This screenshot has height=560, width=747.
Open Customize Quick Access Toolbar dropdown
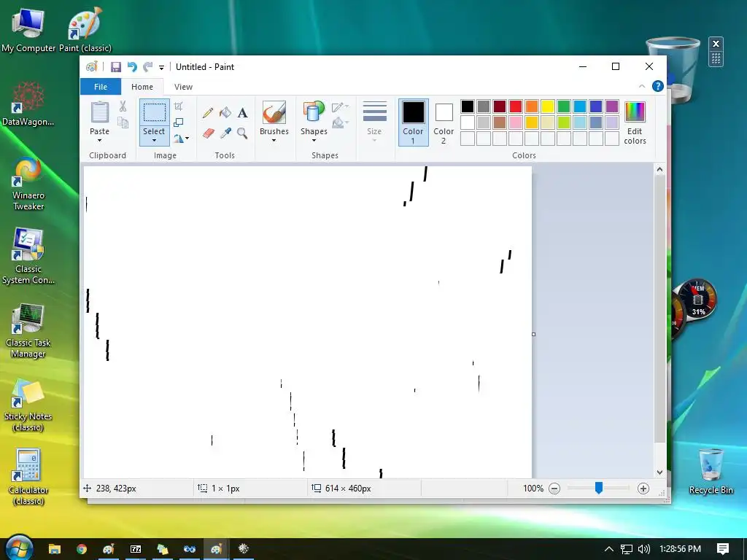pos(161,68)
